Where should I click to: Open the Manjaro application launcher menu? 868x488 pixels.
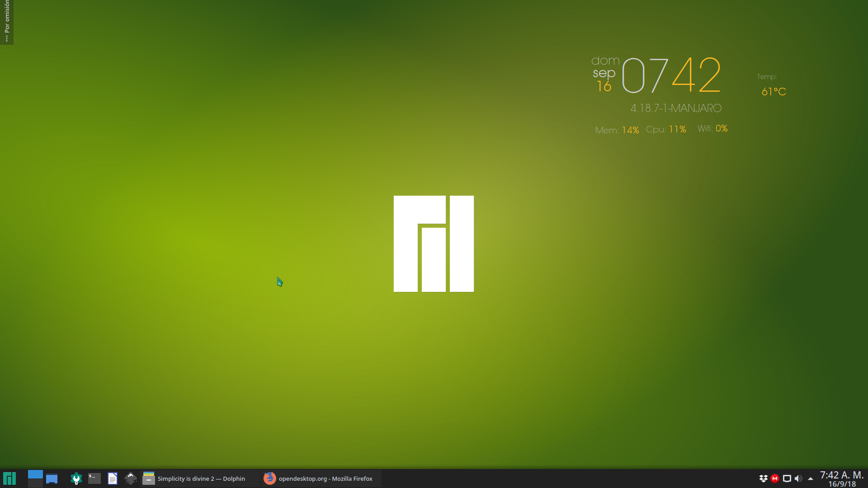(x=9, y=479)
